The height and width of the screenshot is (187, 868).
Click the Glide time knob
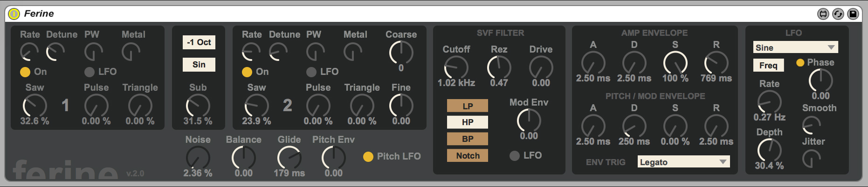[x=289, y=158]
